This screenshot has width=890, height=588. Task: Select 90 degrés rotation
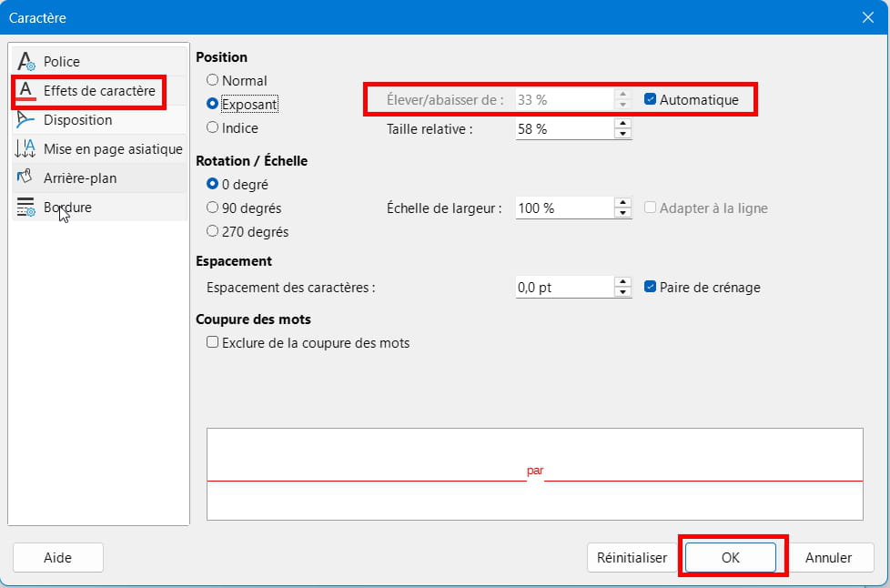[212, 208]
